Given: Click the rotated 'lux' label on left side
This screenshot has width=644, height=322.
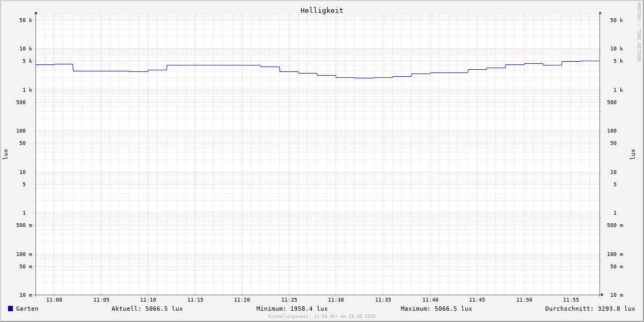Looking at the screenshot, I should point(5,155).
